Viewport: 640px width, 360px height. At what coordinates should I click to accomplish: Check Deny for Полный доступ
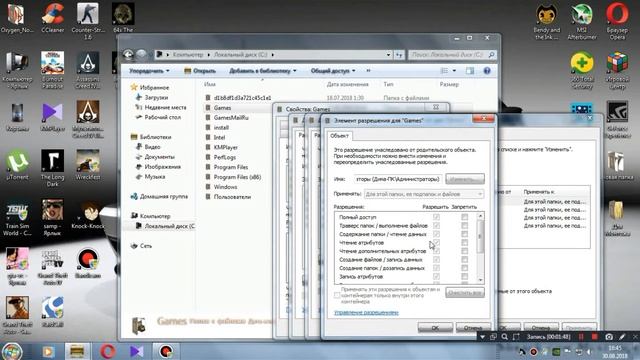tap(464, 217)
